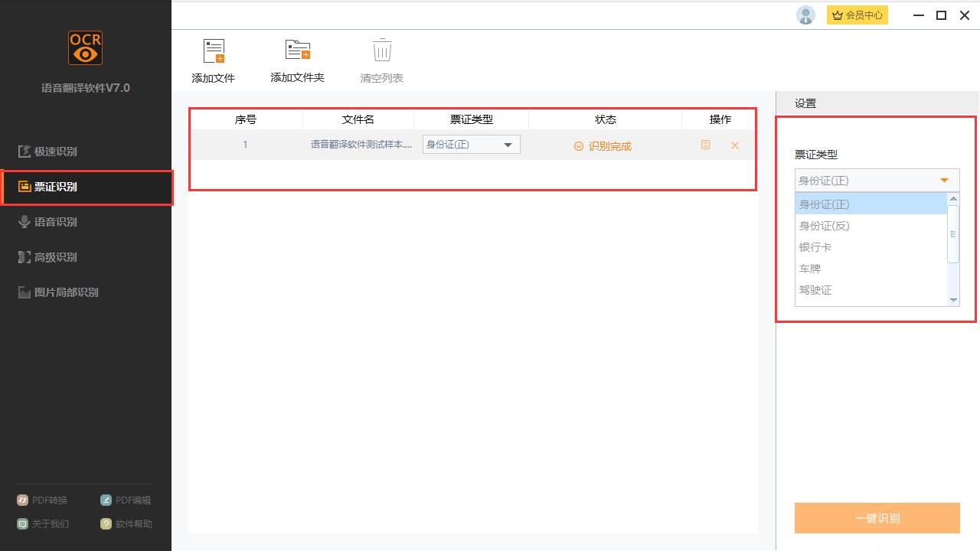This screenshot has width=980, height=551.
Task: Select the 极速识别 sidebar function
Action: (54, 151)
